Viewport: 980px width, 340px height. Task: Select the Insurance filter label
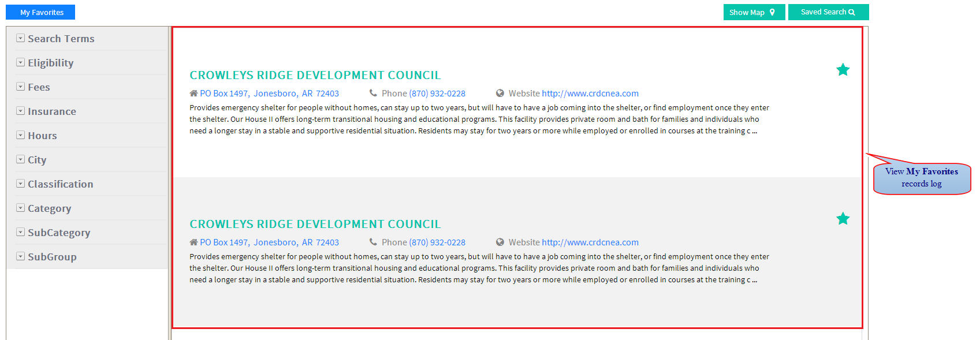pos(52,111)
